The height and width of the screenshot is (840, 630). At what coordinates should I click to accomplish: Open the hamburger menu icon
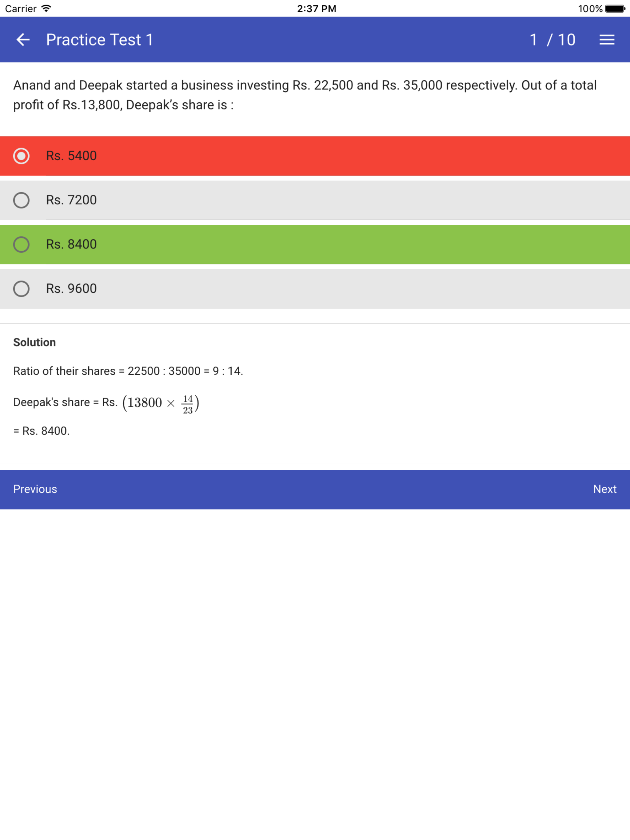click(x=607, y=39)
